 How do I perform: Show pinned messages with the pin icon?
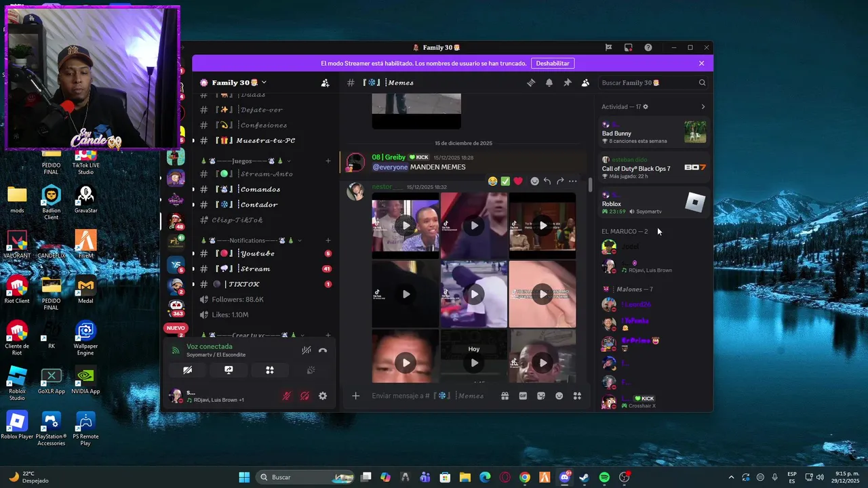[x=567, y=83]
